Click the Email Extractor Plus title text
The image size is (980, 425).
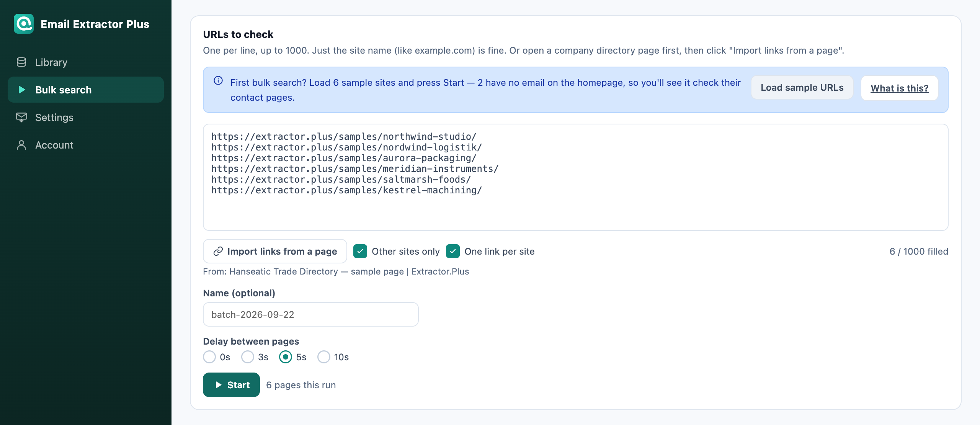click(x=95, y=24)
